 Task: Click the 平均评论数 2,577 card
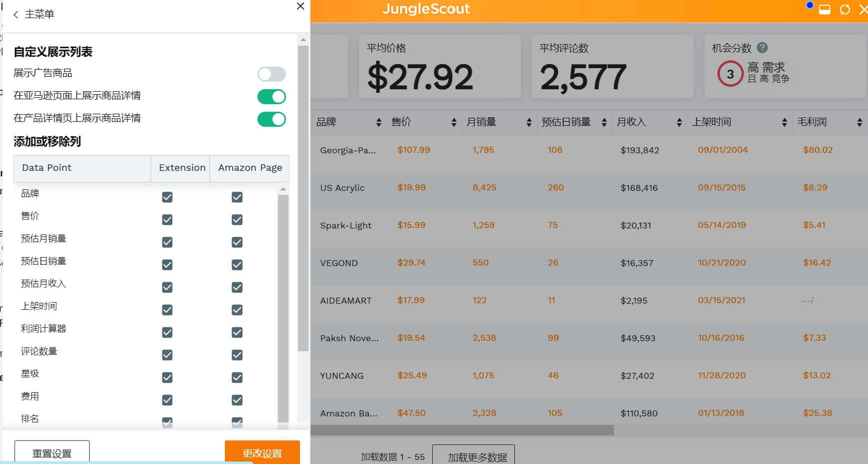[x=613, y=66]
